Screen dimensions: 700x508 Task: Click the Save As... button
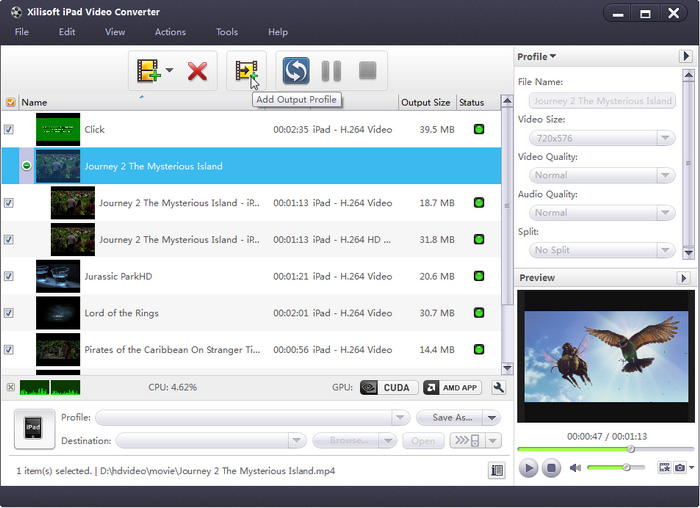tap(450, 418)
